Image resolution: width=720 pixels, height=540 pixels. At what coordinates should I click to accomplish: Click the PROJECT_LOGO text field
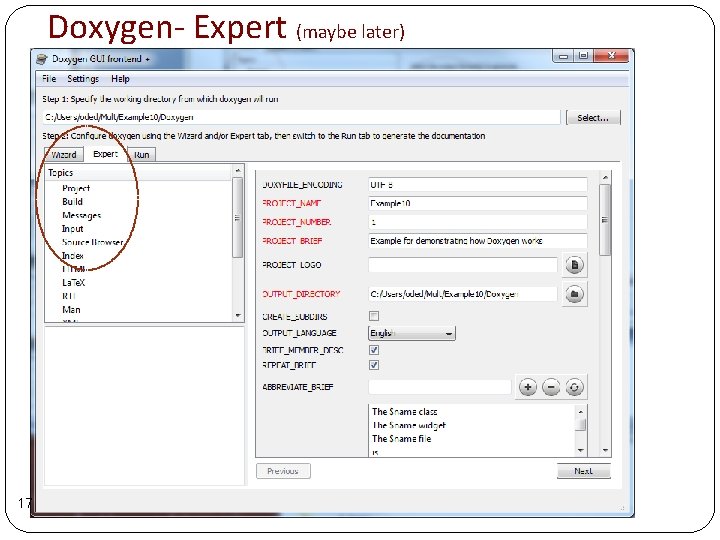tap(463, 265)
